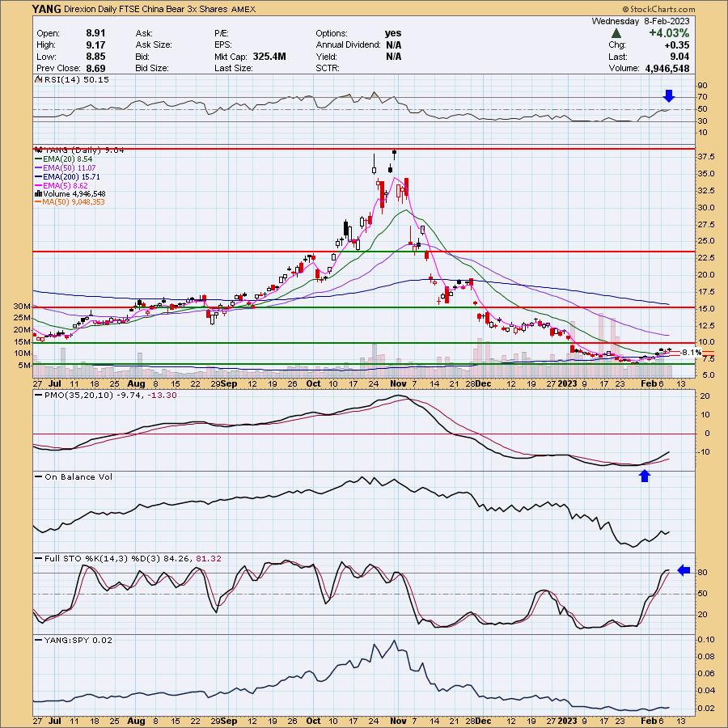Select the Open value 8.91
Screen dimensions: 728x728
point(95,33)
